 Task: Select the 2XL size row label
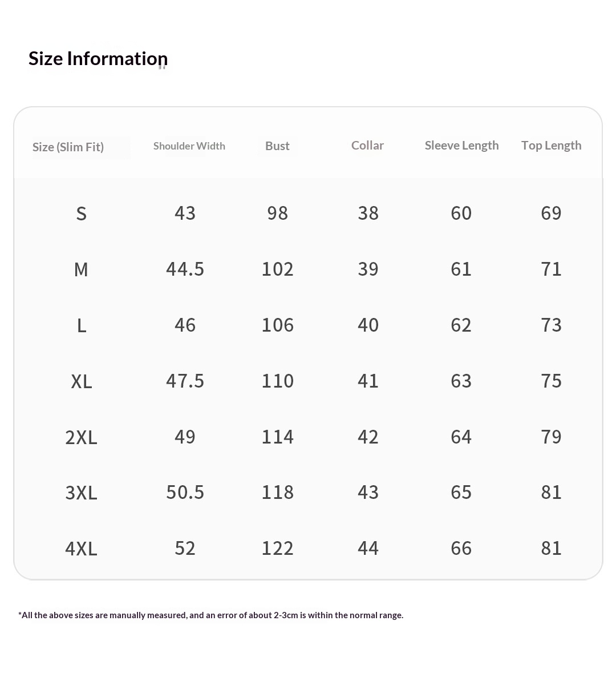click(x=81, y=437)
